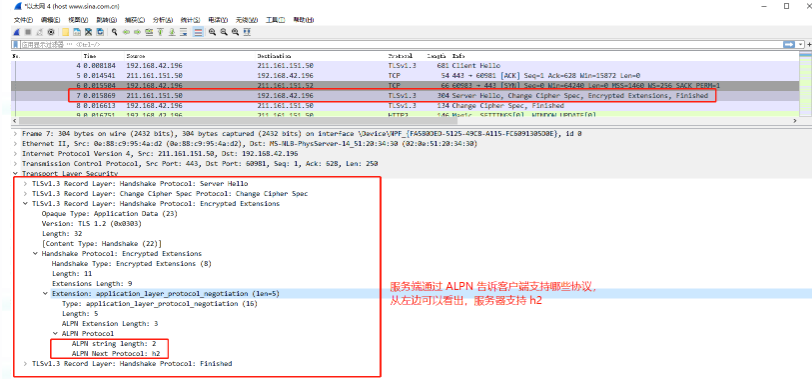Sort packets by the Destination column header
The height and width of the screenshot is (379, 812).
pyautogui.click(x=274, y=55)
